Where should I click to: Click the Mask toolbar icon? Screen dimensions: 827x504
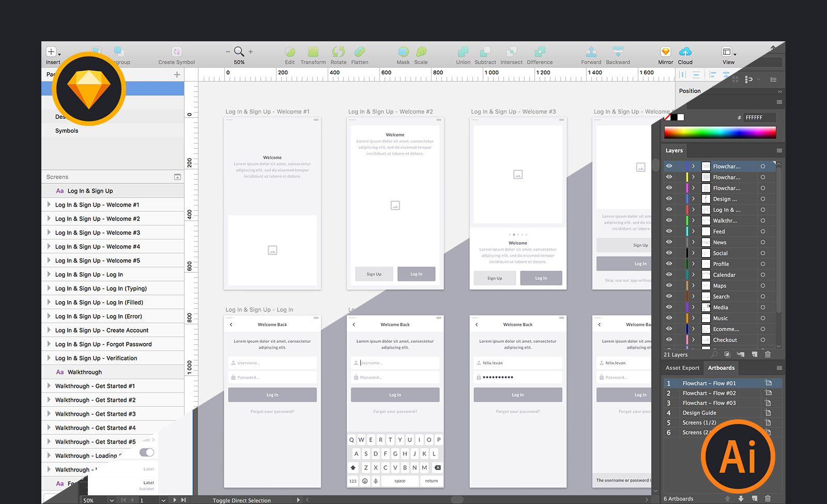point(403,54)
